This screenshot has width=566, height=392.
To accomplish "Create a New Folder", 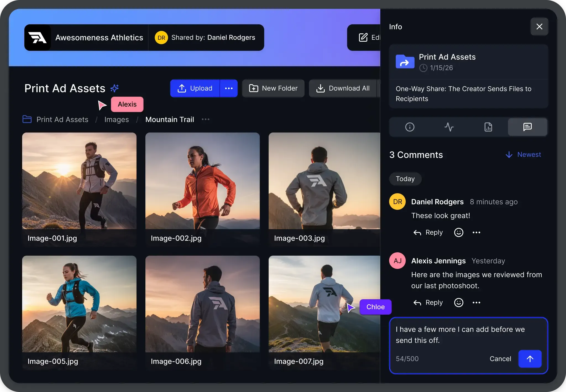I will tap(273, 88).
